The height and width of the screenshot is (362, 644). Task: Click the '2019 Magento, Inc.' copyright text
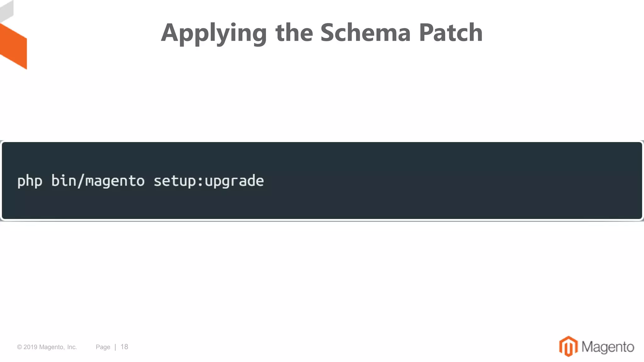coord(50,347)
